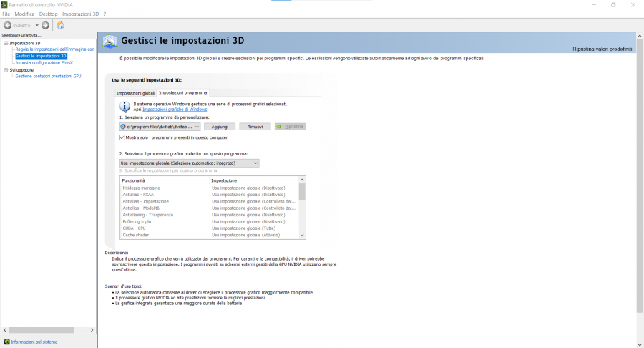This screenshot has width=644, height=348.
Task: Collapse the Impostazioni 3D tree node
Action: tap(6, 43)
